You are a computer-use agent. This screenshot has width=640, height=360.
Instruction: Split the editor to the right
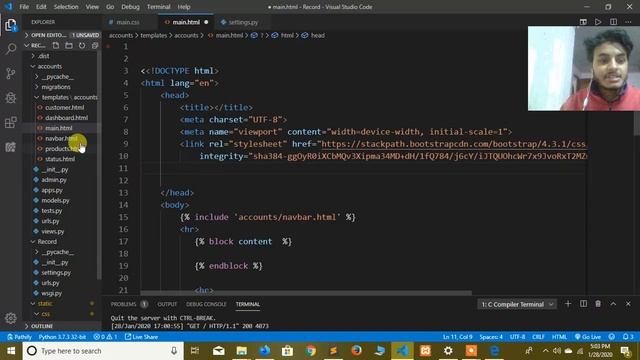[613, 22]
